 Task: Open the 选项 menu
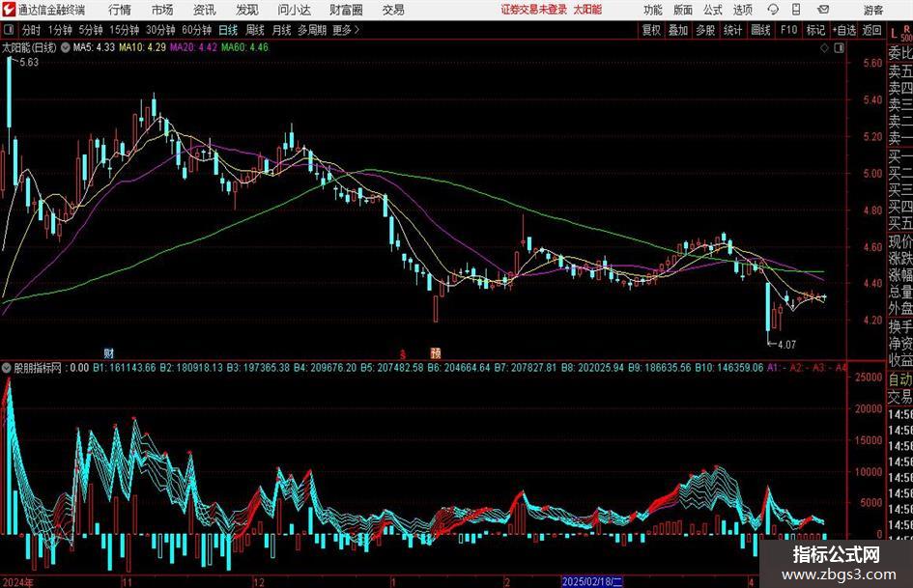point(743,10)
